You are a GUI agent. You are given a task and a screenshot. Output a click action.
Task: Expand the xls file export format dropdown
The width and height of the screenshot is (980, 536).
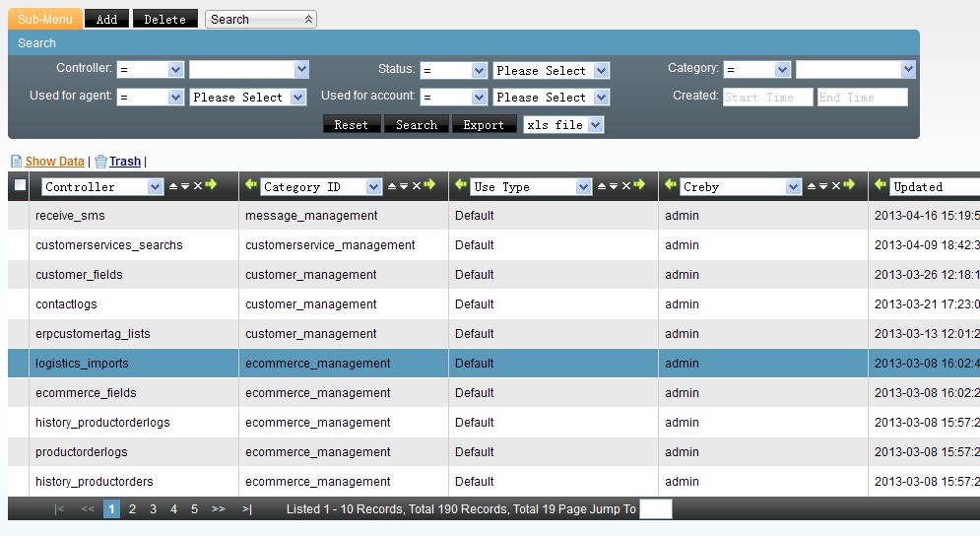(563, 125)
